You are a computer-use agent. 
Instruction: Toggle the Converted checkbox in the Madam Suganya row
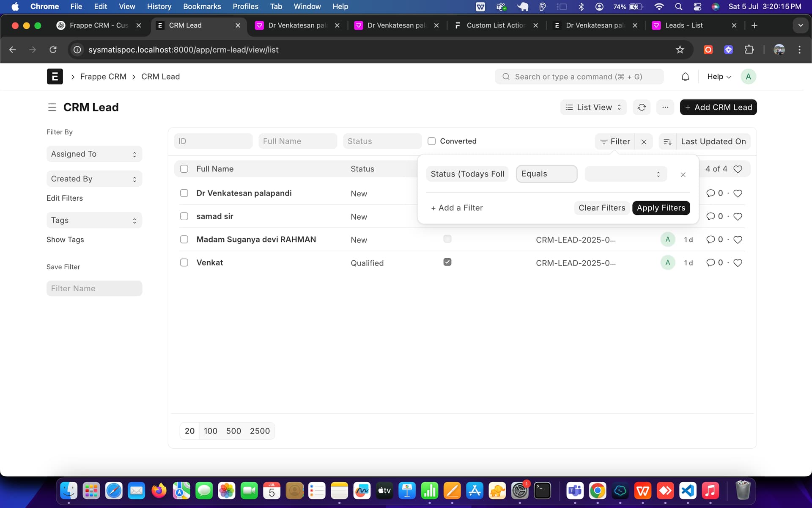tap(447, 239)
